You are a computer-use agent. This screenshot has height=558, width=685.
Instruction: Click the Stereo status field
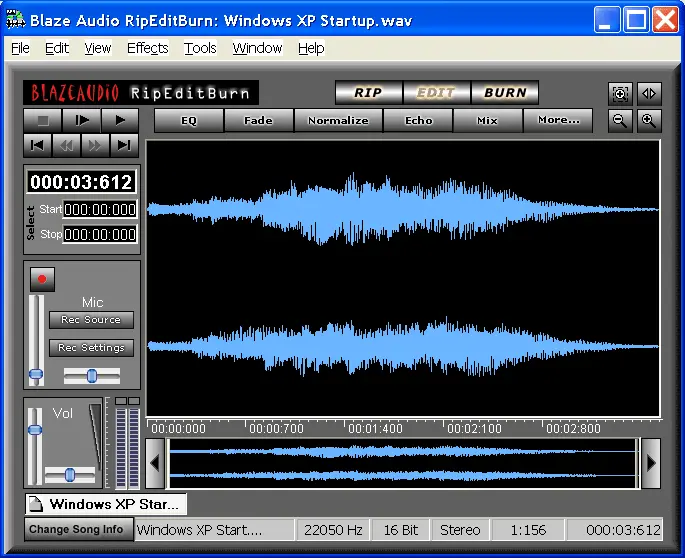(460, 530)
